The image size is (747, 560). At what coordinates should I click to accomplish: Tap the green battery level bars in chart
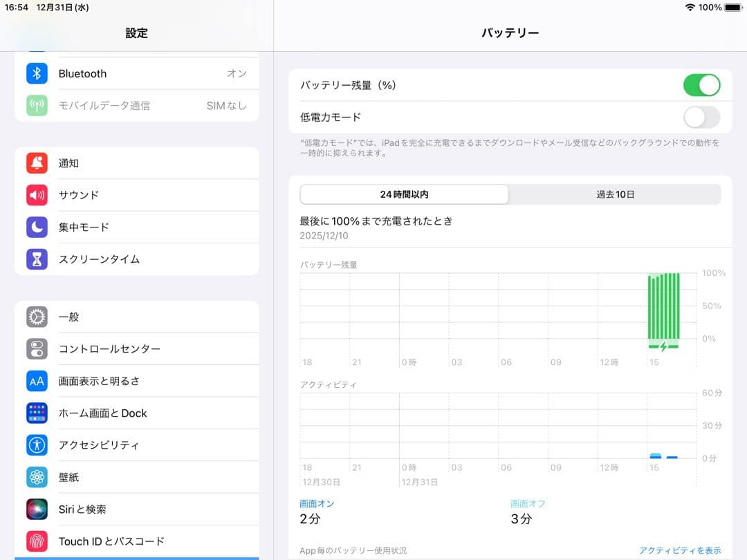[663, 306]
